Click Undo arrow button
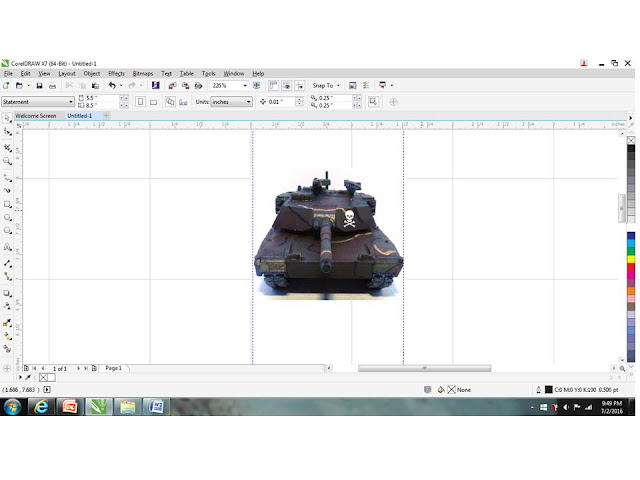The image size is (640, 480). pyautogui.click(x=112, y=85)
